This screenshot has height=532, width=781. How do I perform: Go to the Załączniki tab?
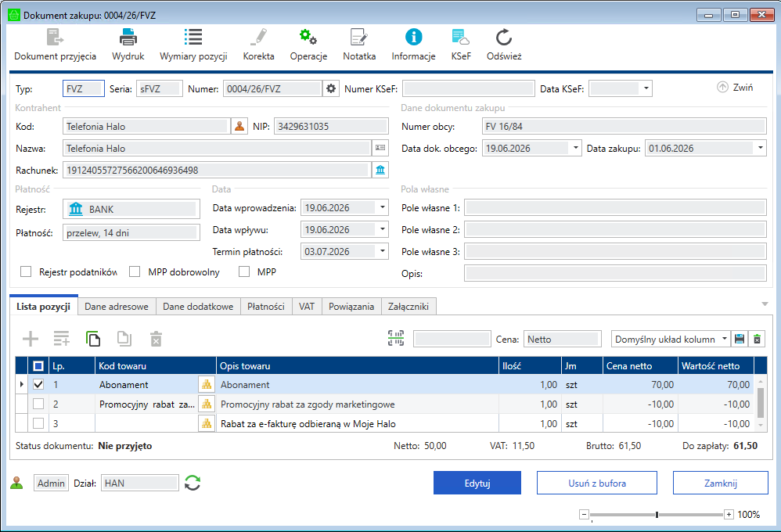(408, 307)
